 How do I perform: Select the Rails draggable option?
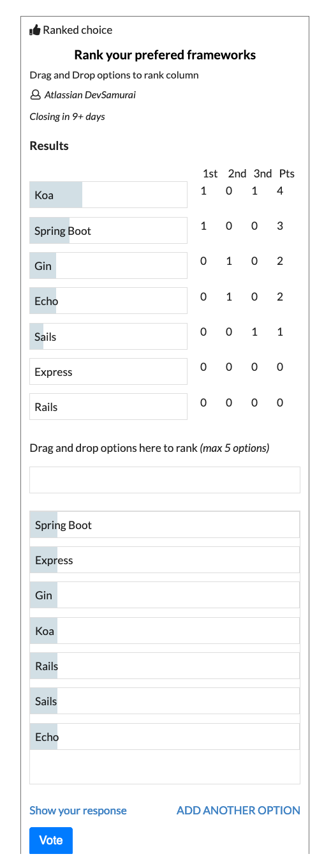pyautogui.click(x=165, y=666)
